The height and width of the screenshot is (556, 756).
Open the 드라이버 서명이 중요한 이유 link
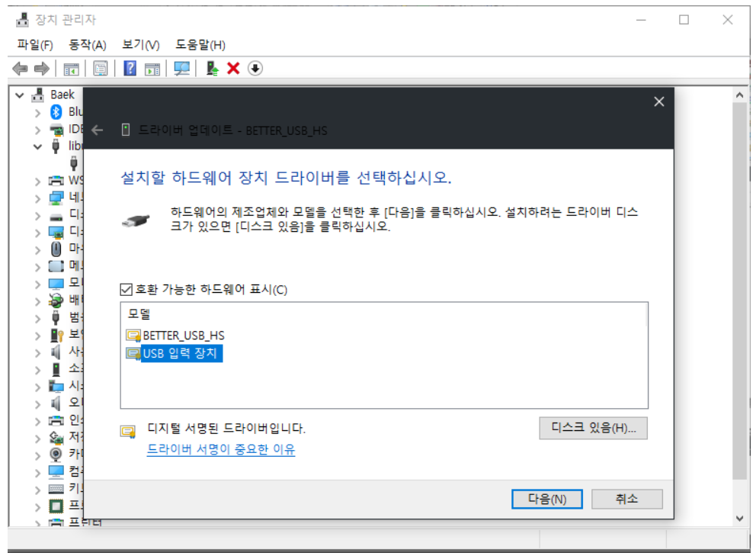pyautogui.click(x=221, y=450)
